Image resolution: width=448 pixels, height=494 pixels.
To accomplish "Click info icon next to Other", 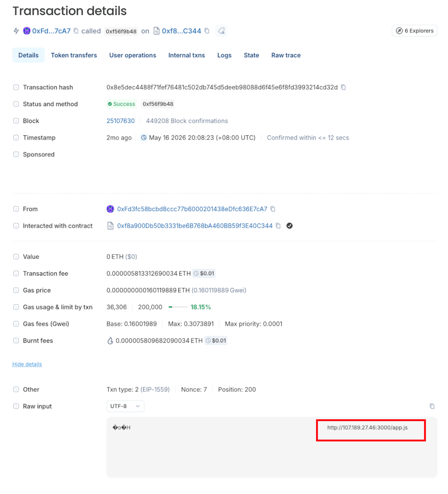I will [16, 389].
